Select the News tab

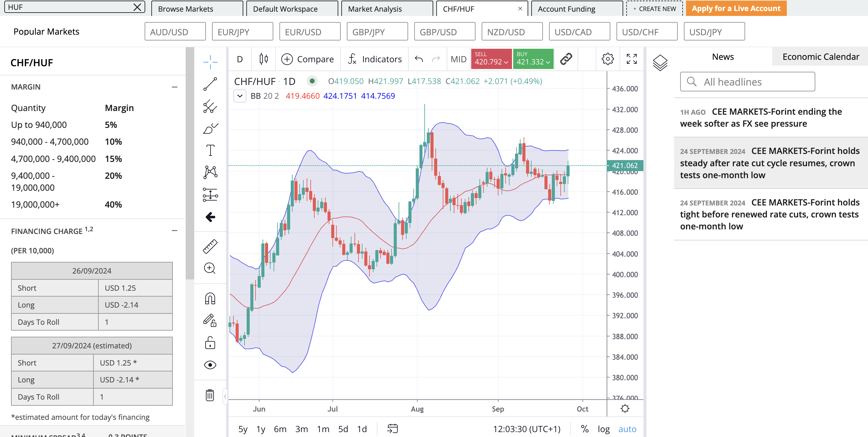click(x=723, y=57)
